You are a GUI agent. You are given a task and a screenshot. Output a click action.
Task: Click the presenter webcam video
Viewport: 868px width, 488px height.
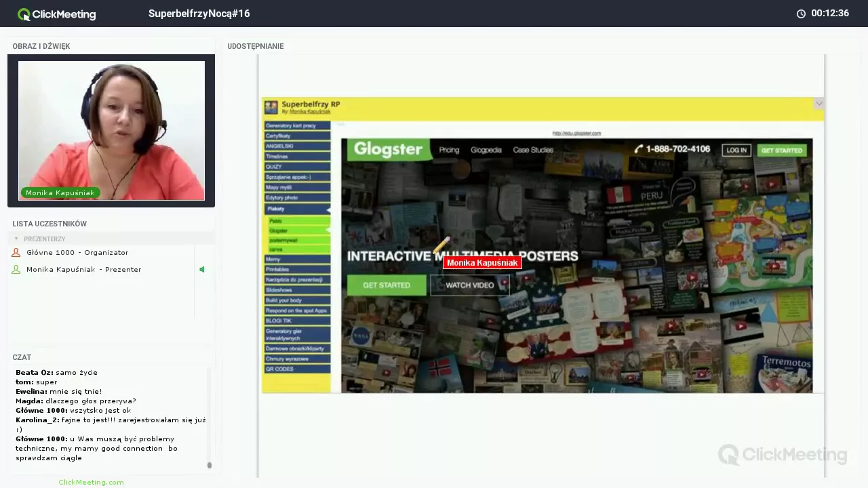coord(111,130)
